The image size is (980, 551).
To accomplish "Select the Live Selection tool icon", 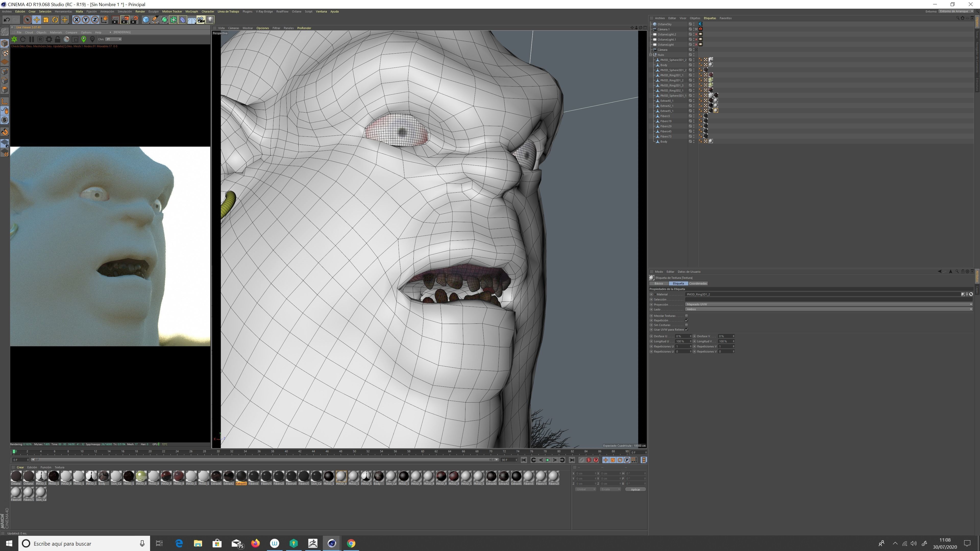I will pos(27,20).
